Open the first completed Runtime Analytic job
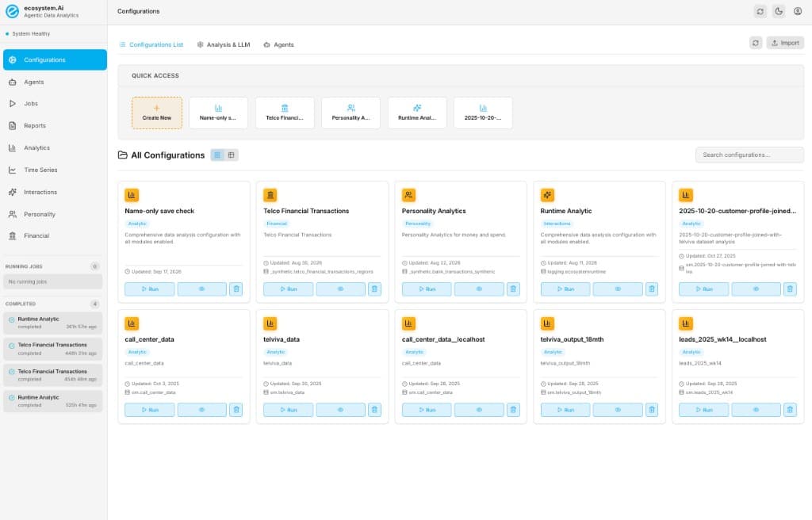The image size is (812, 520). (53, 323)
